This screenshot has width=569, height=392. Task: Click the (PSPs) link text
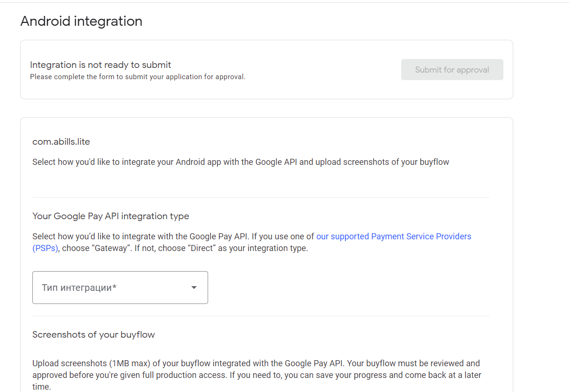click(45, 248)
